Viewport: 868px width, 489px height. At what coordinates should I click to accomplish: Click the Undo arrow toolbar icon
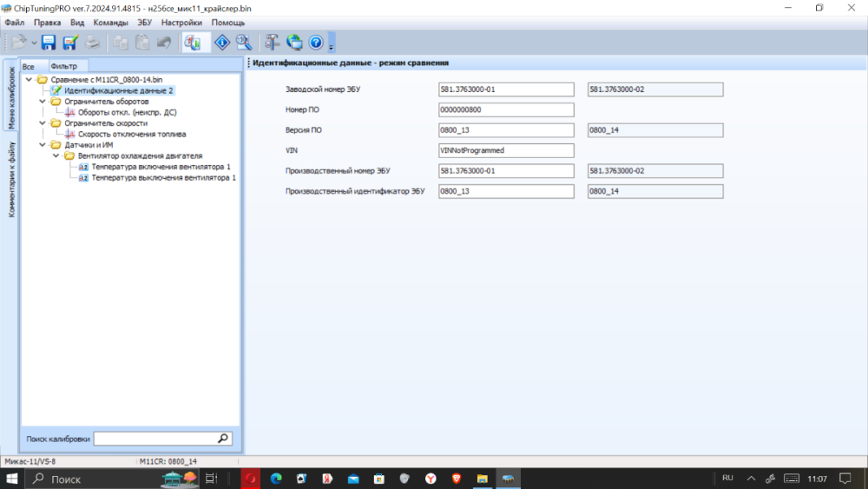[x=164, y=42]
